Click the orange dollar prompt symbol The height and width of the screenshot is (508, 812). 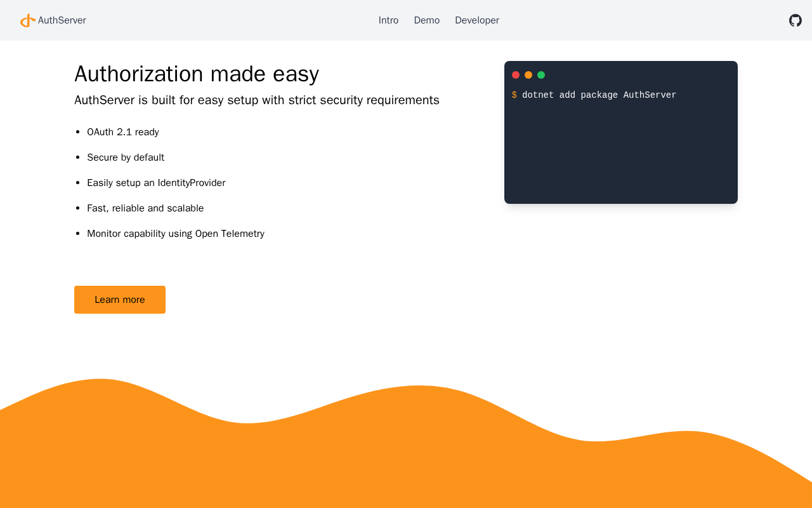pos(514,95)
